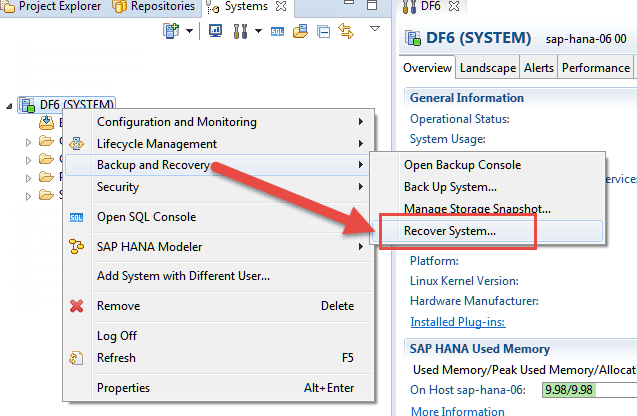Click the General Information section header
The height and width of the screenshot is (416, 637).
point(467,98)
